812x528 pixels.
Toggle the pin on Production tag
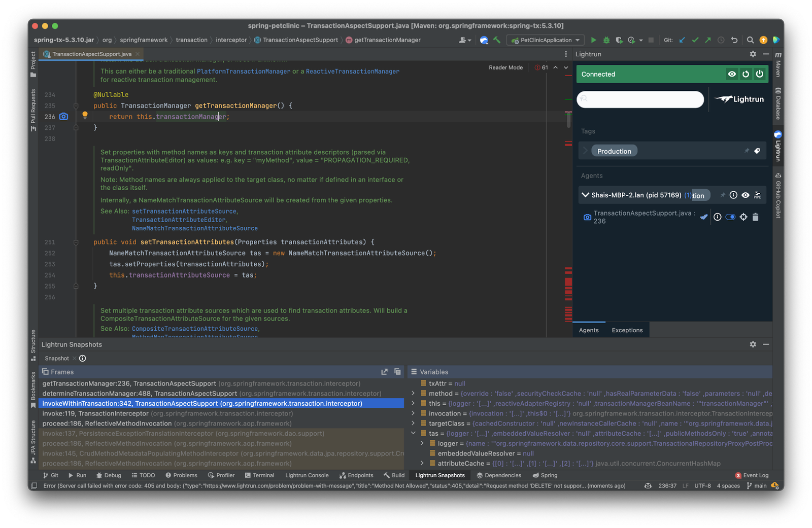click(747, 151)
